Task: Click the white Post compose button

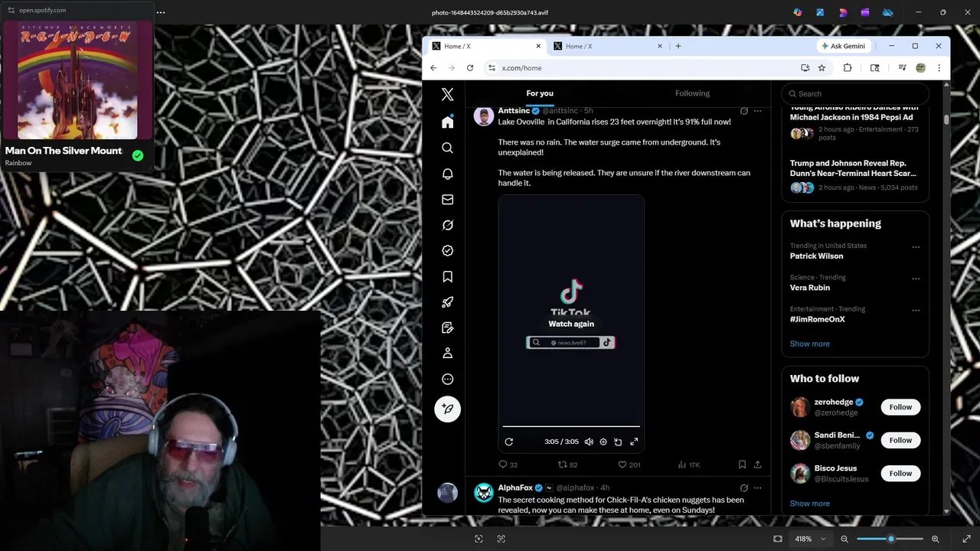Action: point(448,409)
